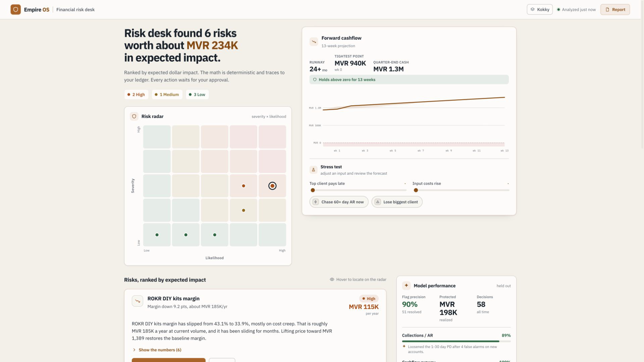Filter by the 2 High chip
Image resolution: width=644 pixels, height=362 pixels.
pos(136,95)
